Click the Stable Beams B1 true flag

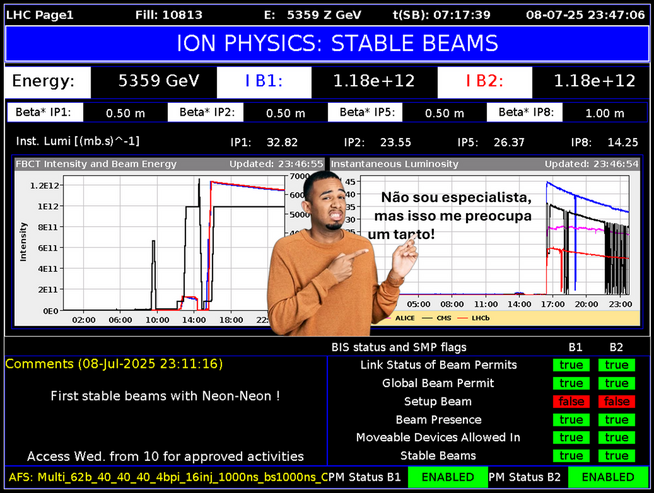pyautogui.click(x=571, y=456)
